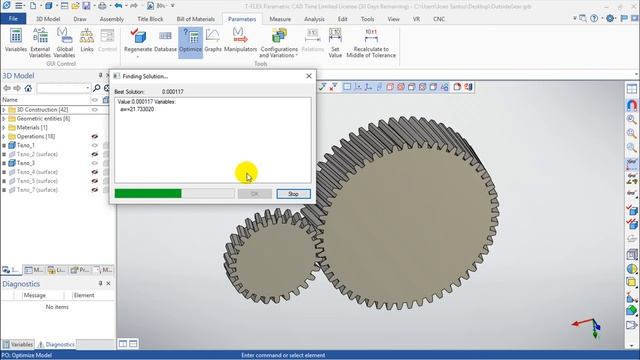Go to home in 3D Model tree

point(28,88)
